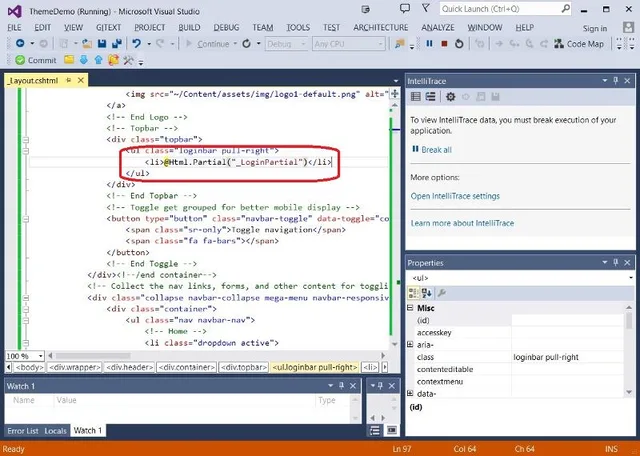Pause debugging with Break All icon
640x456 pixels.
(429, 43)
